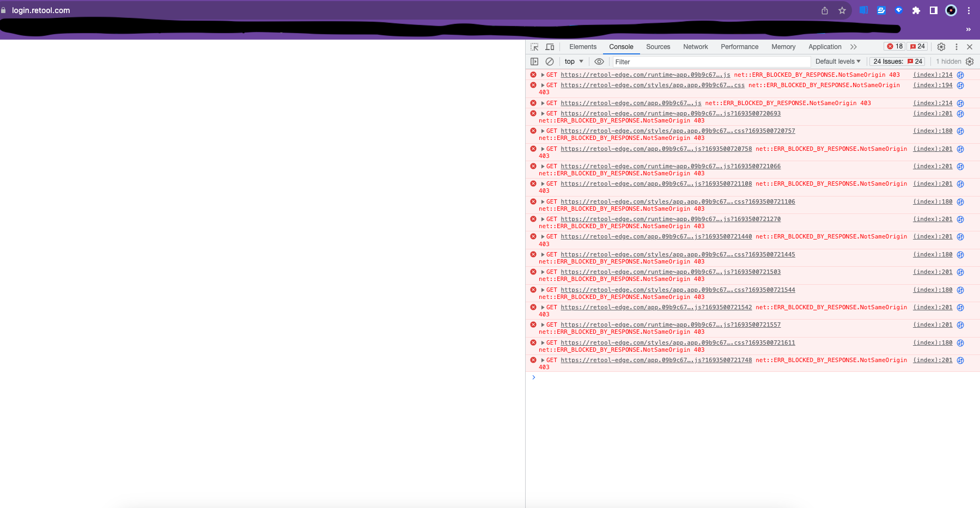Open Chrome extensions puzzle icon

[x=916, y=10]
